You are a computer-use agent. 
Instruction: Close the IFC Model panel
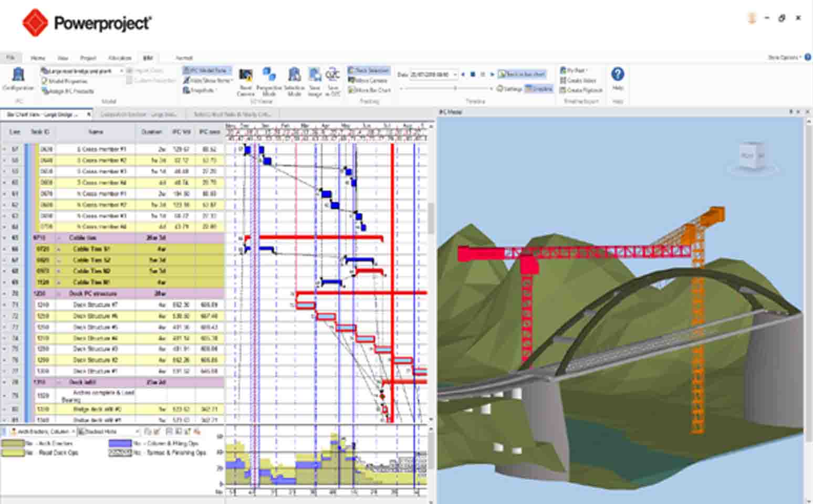click(806, 112)
